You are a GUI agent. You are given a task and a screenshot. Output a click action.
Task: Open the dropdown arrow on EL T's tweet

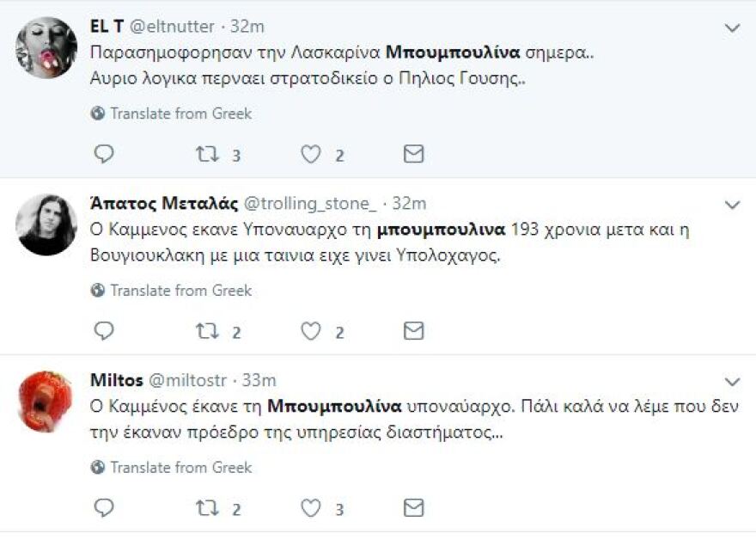(x=734, y=28)
